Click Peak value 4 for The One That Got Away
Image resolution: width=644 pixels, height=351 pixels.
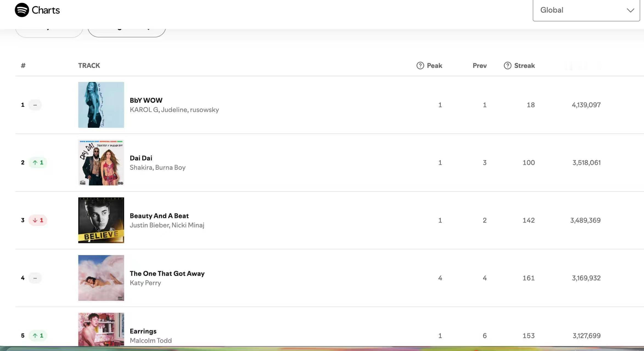pos(440,278)
